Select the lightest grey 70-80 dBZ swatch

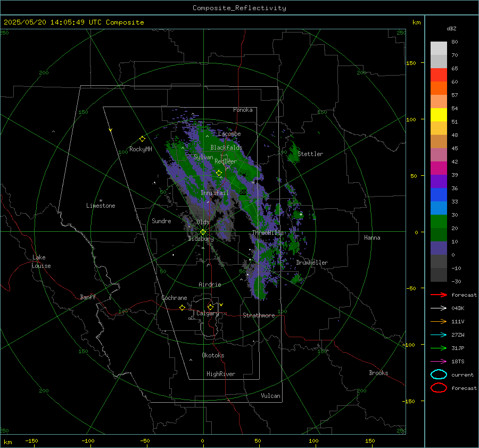(439, 48)
